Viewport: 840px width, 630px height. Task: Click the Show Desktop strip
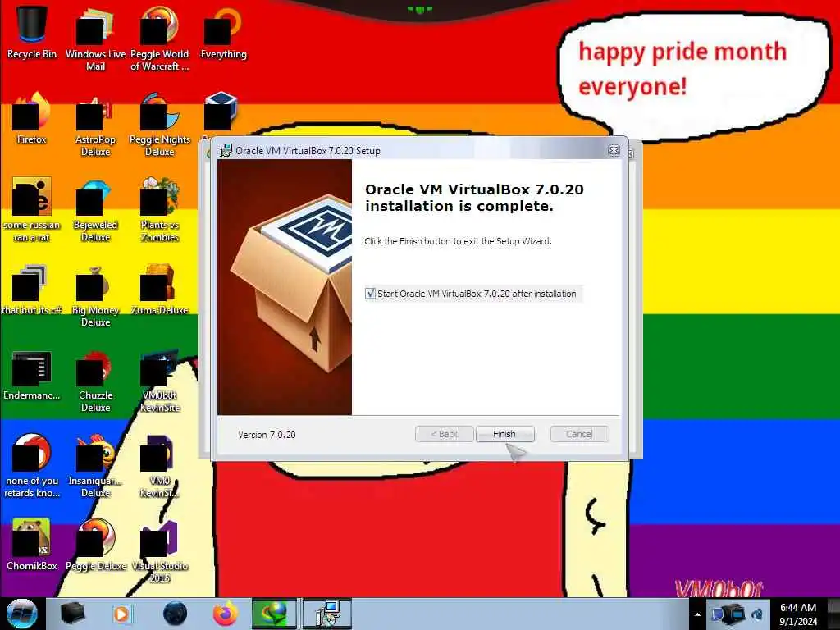(834, 614)
